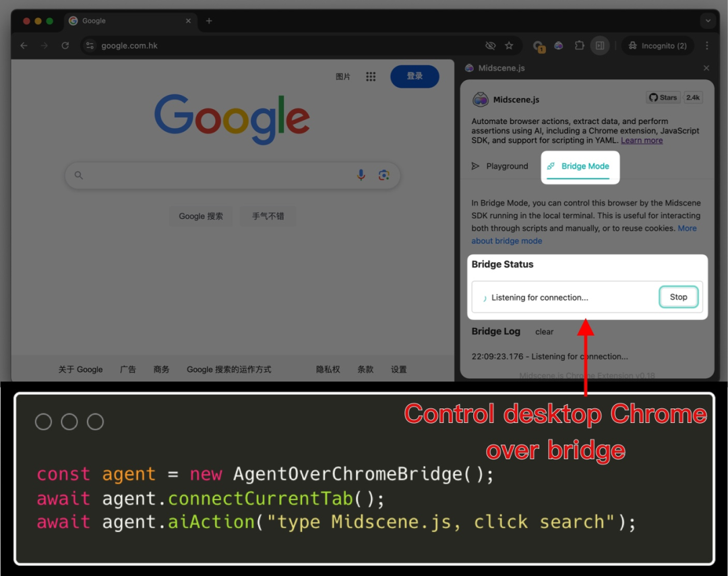
Task: Clear the Bridge Log
Action: (x=544, y=332)
